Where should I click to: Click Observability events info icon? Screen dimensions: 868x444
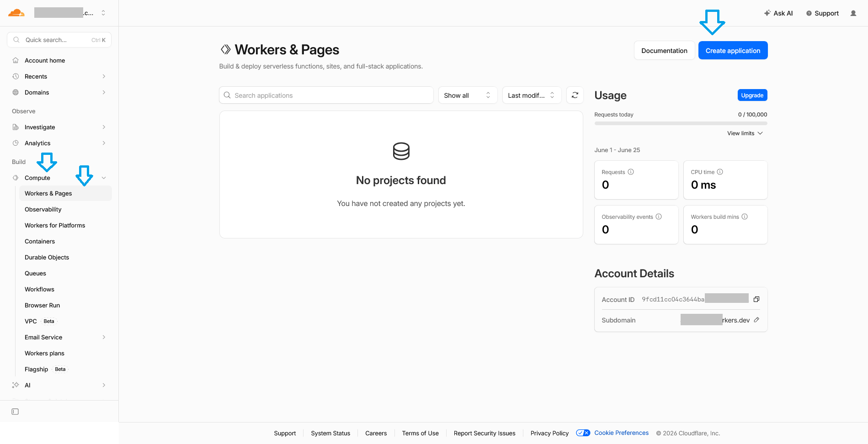pyautogui.click(x=659, y=217)
